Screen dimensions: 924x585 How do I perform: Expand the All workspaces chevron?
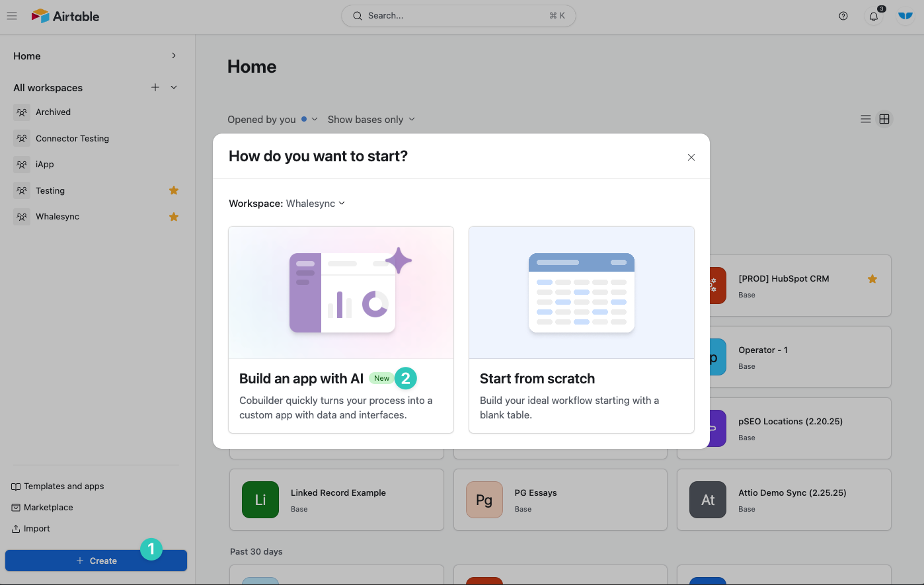pos(173,87)
